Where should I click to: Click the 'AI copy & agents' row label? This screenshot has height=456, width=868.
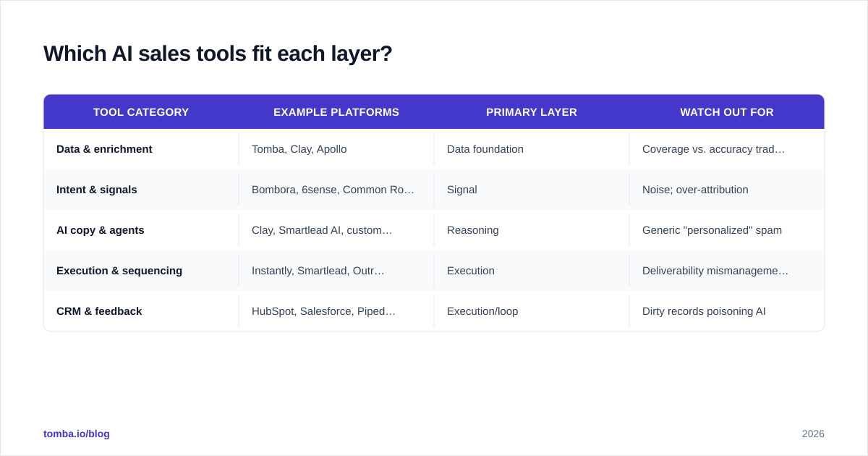point(101,230)
